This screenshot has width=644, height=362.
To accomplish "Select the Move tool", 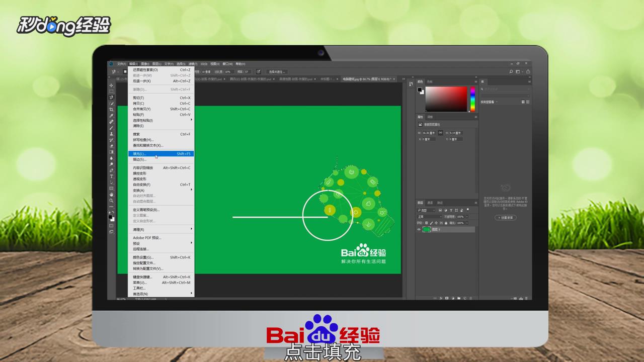I will coord(112,85).
